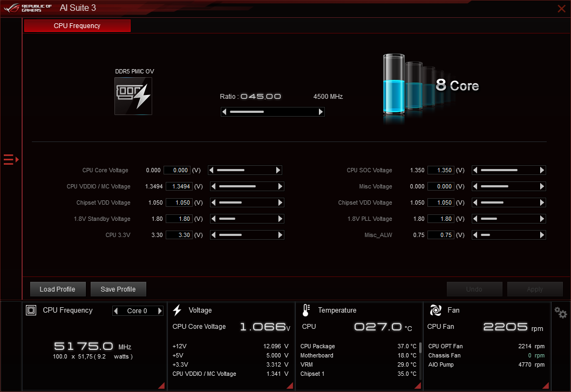Close the AI Suite 3 window

[x=561, y=9]
